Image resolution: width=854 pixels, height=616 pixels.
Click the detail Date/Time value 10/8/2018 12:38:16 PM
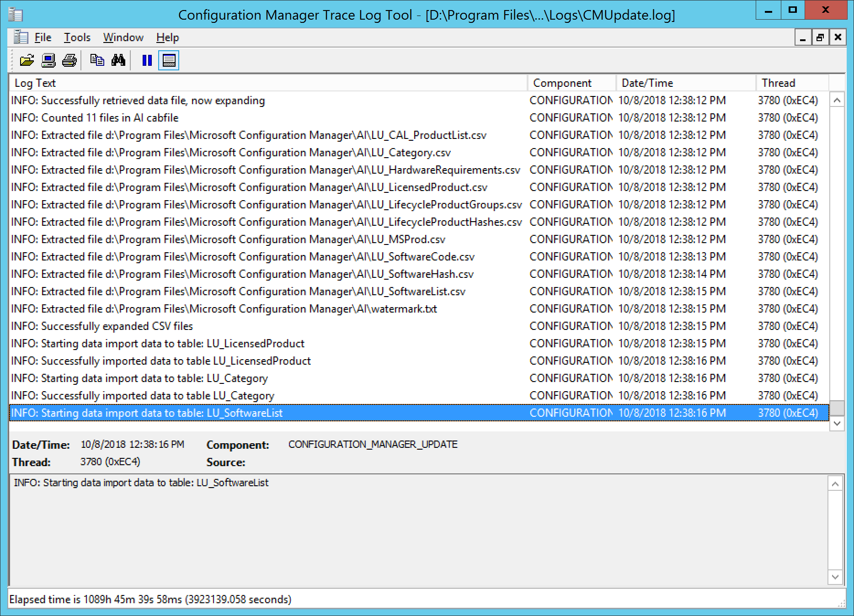(133, 444)
